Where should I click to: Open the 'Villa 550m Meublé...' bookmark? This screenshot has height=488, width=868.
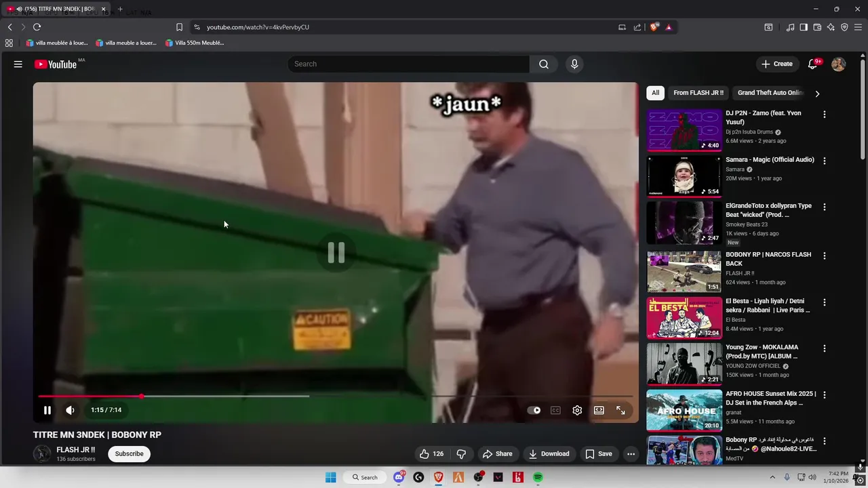[x=195, y=43]
